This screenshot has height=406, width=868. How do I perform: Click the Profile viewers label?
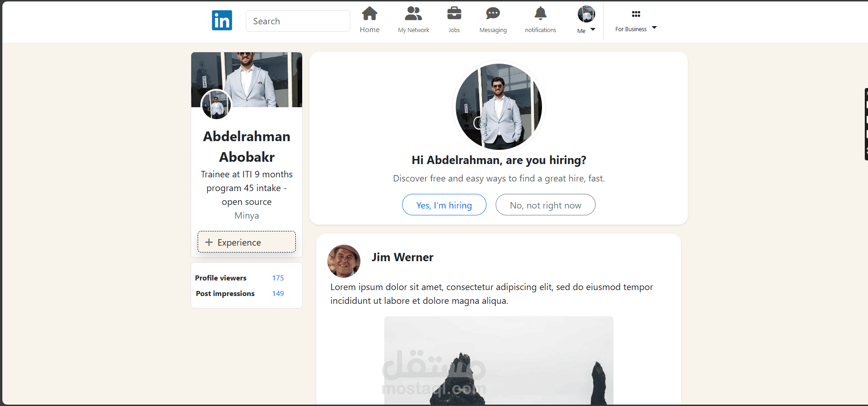point(221,278)
